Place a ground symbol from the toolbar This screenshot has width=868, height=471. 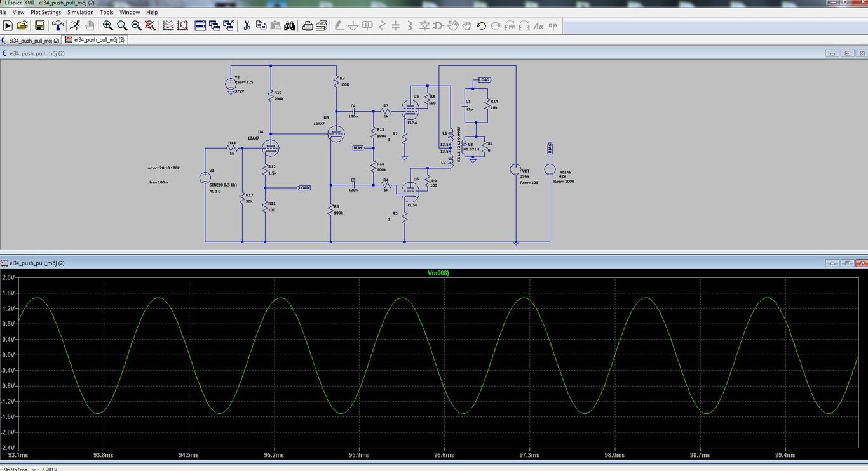tap(353, 26)
